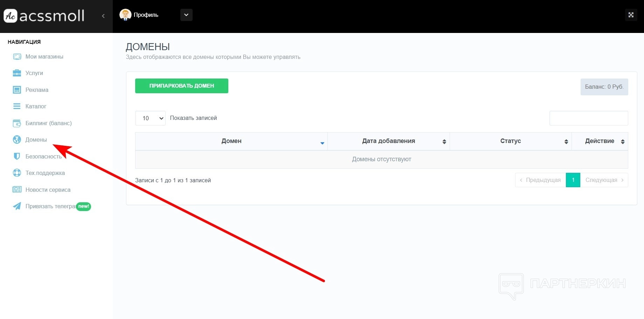Open Новости сервиса
The height and width of the screenshot is (319, 644).
point(48,190)
